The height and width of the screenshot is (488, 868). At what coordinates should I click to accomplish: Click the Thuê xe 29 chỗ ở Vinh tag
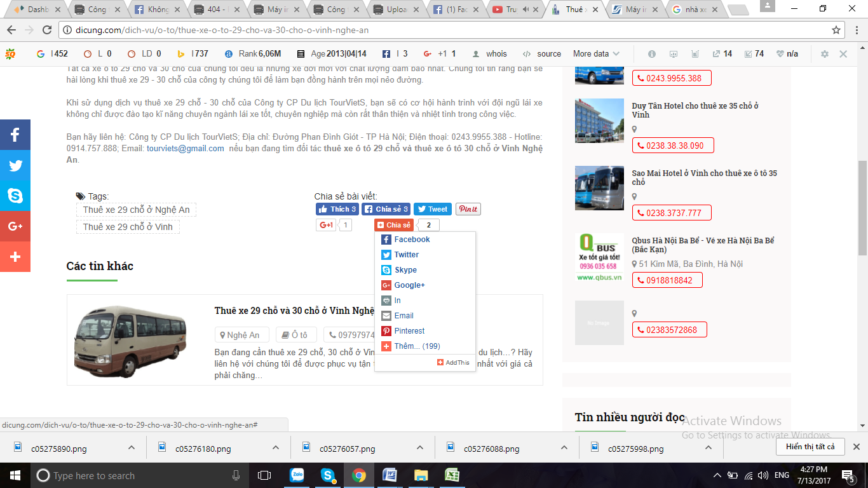click(128, 227)
